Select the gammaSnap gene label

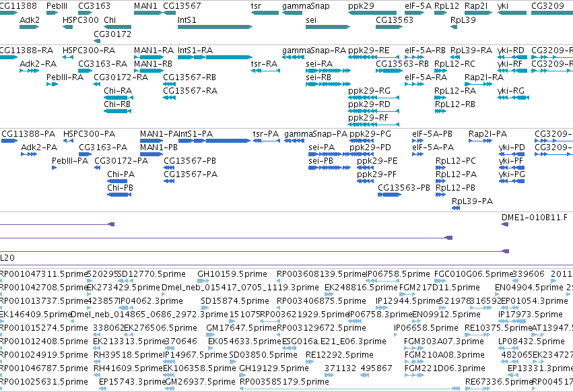[306, 6]
